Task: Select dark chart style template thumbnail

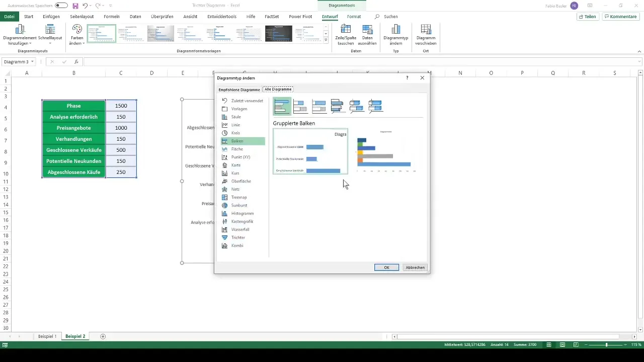Action: 279,33
